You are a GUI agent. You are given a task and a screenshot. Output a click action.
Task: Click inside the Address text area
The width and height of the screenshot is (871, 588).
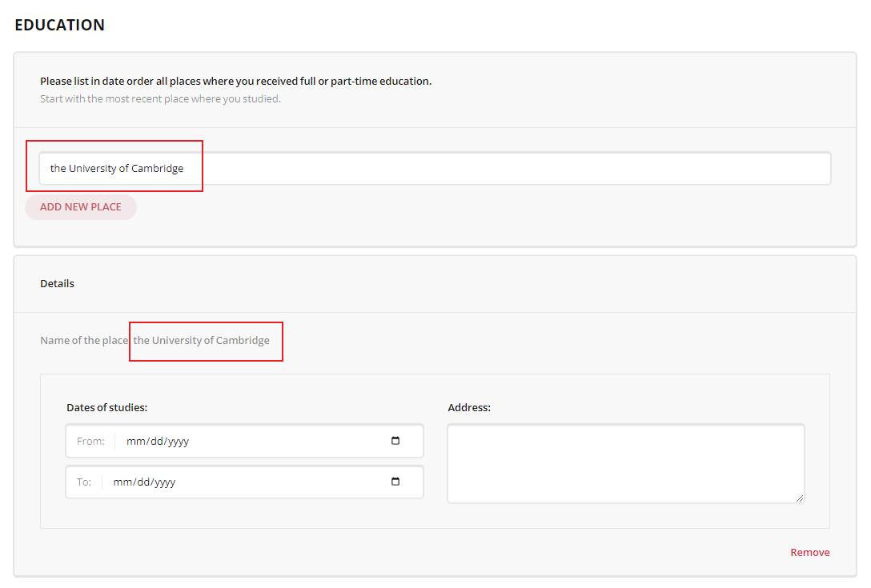point(624,462)
